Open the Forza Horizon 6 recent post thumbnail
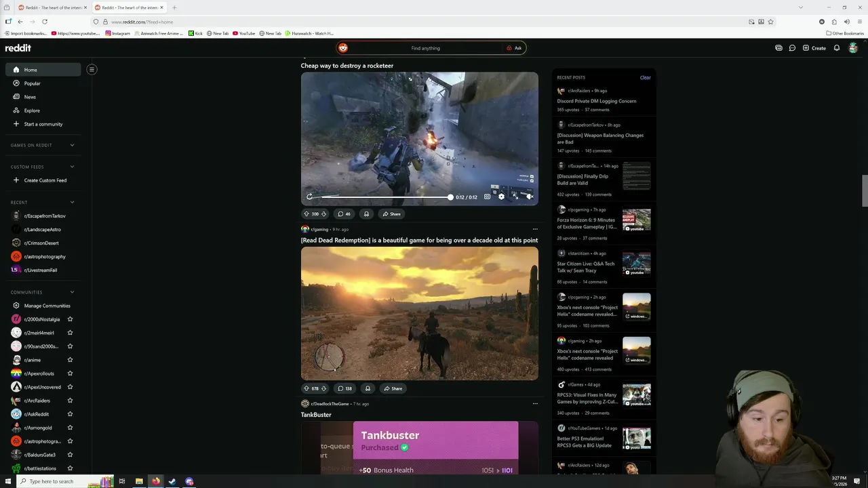 (637, 220)
